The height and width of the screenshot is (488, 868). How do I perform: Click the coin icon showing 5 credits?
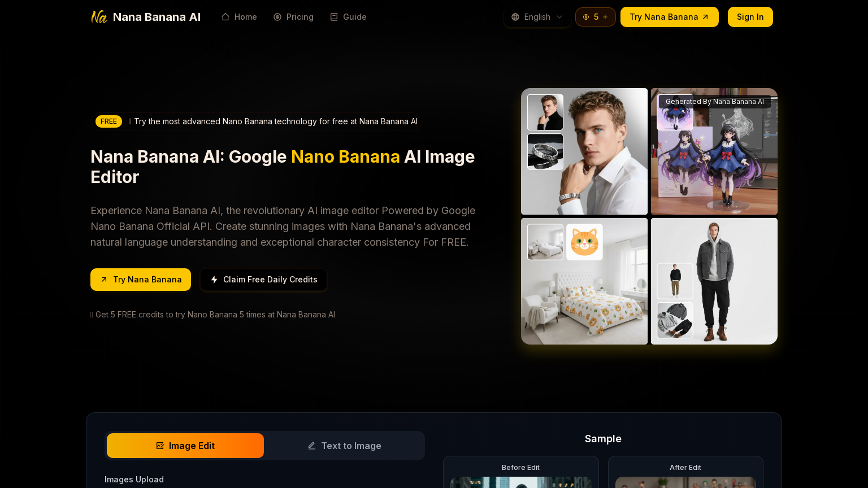(x=586, y=17)
